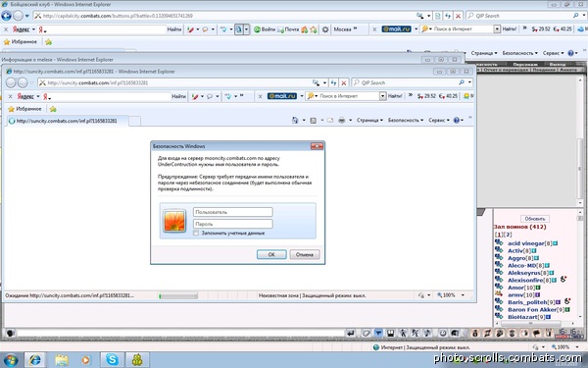Viewport: 588px width, 368px height.
Task: Open the mail.ru search dropdown in the main window
Action: (x=497, y=28)
